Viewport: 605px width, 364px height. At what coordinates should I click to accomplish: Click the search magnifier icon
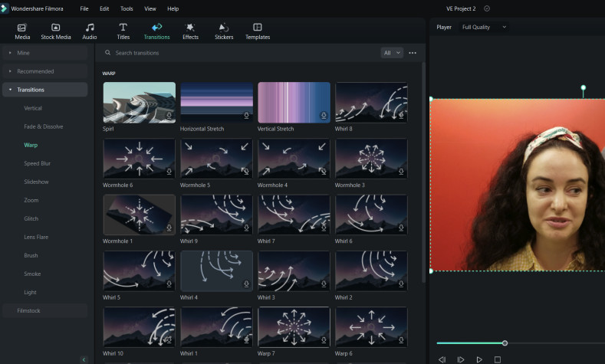point(107,52)
